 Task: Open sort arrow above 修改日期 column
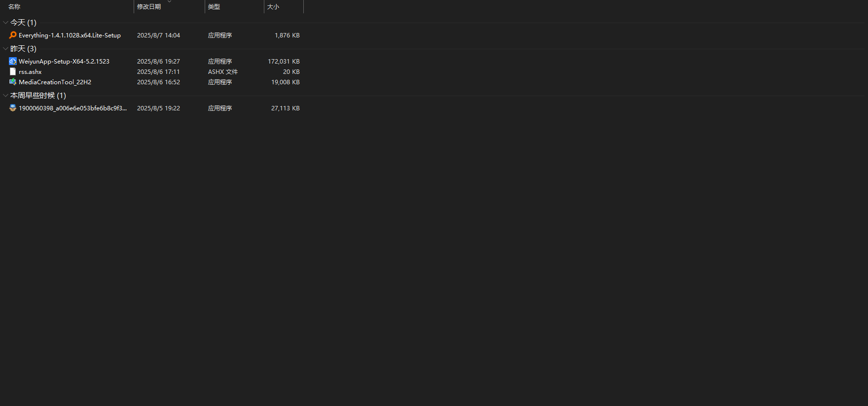(x=169, y=1)
